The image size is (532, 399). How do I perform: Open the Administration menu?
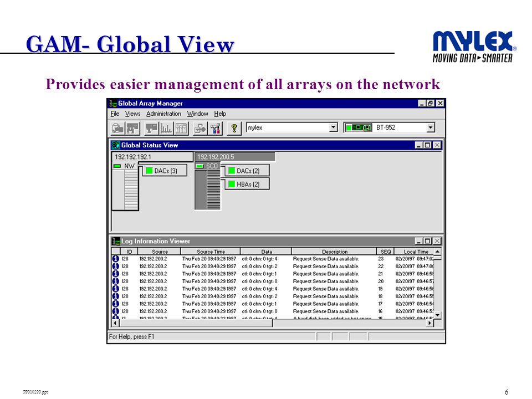click(163, 114)
